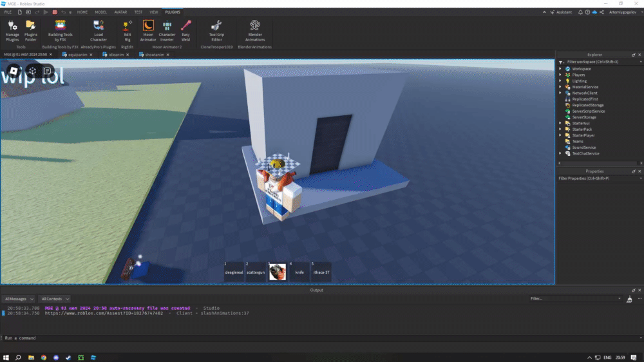Click the share icon in top bar
Screen dimensions: 644x362
coord(601,12)
